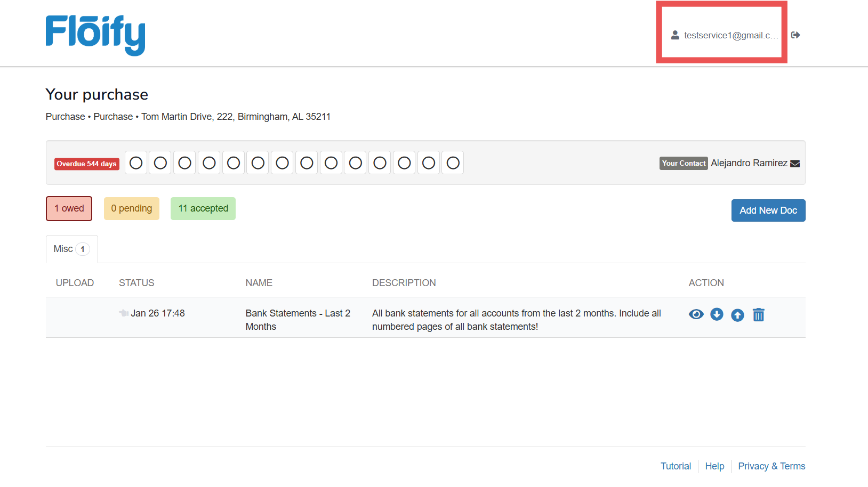Screen dimensions: 868x487
Task: Click the hand pointer status icon
Action: (x=124, y=313)
